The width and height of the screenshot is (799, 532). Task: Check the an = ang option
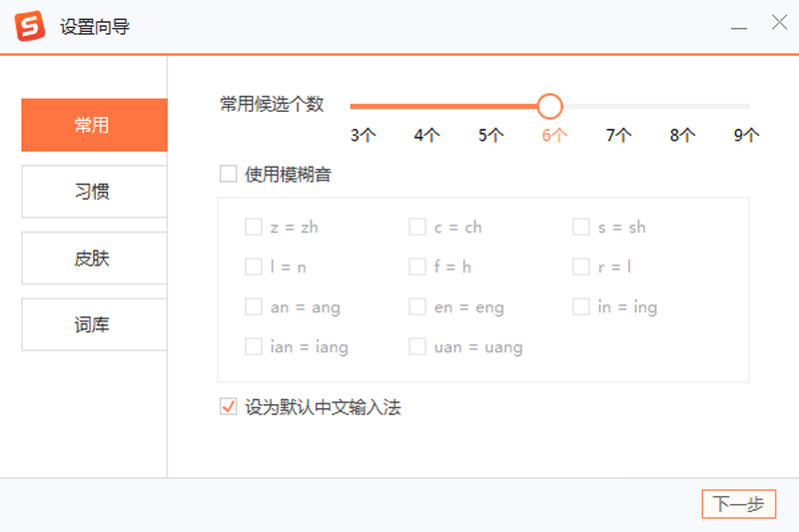tap(254, 306)
